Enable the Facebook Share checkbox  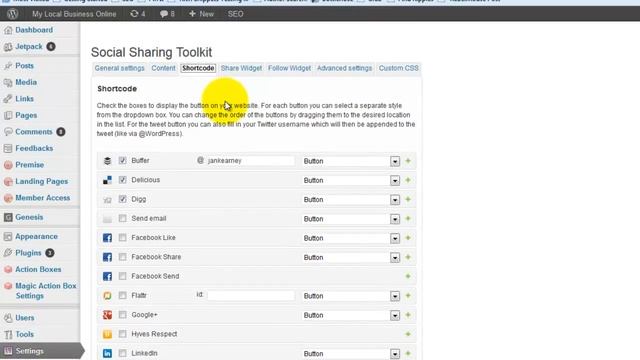point(122,257)
